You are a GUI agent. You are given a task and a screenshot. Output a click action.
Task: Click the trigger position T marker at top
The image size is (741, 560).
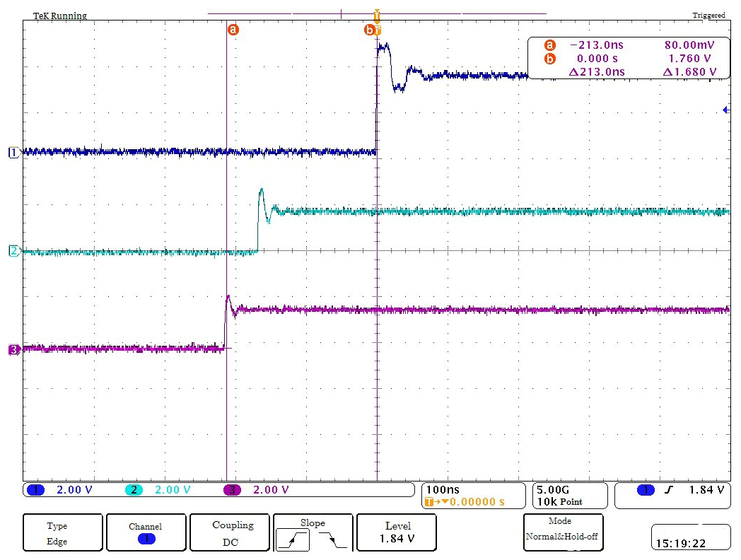377,13
